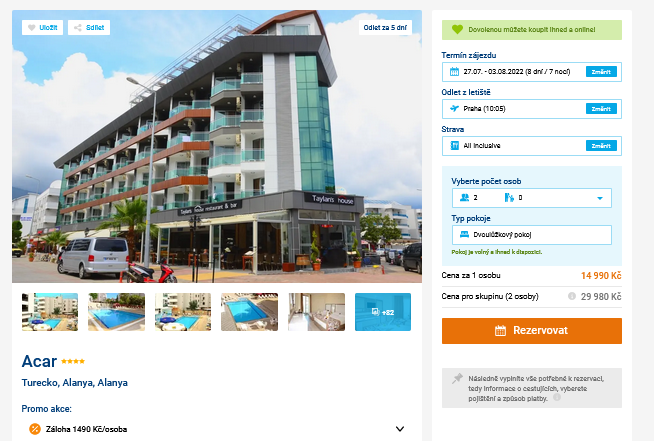Open the Turecko, Alanya, Alanya location link
Screen dimensions: 654x441
75,383
